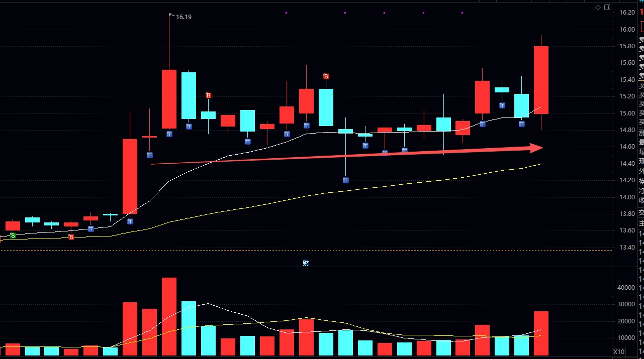644x359 pixels.
Task: Click the 20000 volume axis label
Action: (x=626, y=321)
